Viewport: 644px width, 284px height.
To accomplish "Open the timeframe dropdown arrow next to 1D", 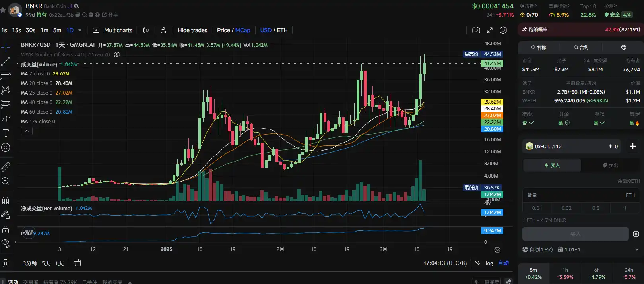I will click(80, 30).
